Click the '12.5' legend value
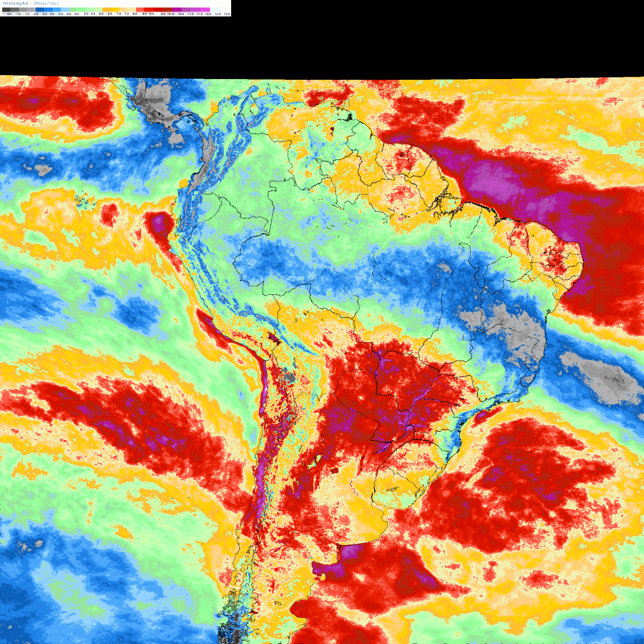644x644 pixels. pos(218,14)
